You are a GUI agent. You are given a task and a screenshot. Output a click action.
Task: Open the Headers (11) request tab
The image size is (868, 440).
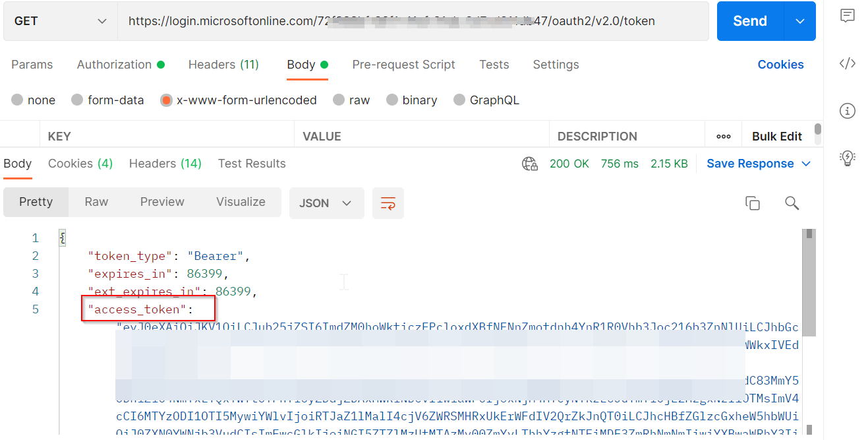click(223, 65)
